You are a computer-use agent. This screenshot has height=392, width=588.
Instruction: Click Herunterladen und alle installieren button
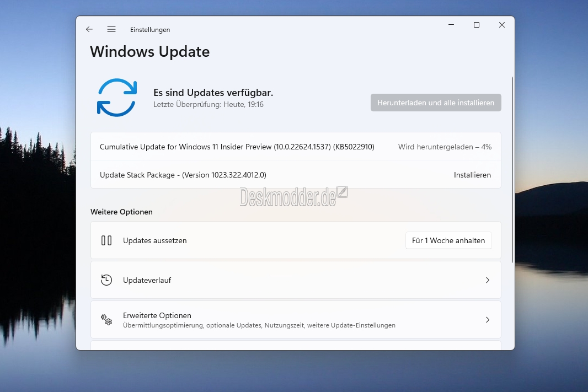(x=436, y=103)
